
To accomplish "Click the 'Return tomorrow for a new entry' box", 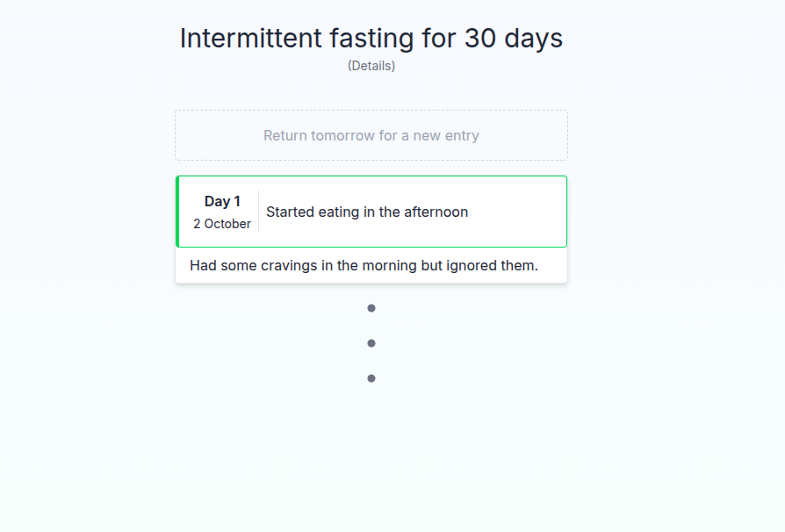I will coord(371,135).
